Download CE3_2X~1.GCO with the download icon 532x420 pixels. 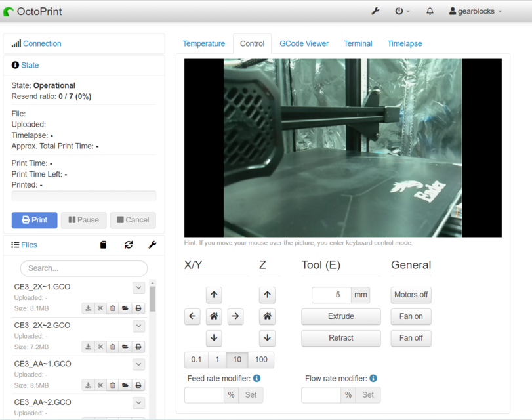pos(88,308)
